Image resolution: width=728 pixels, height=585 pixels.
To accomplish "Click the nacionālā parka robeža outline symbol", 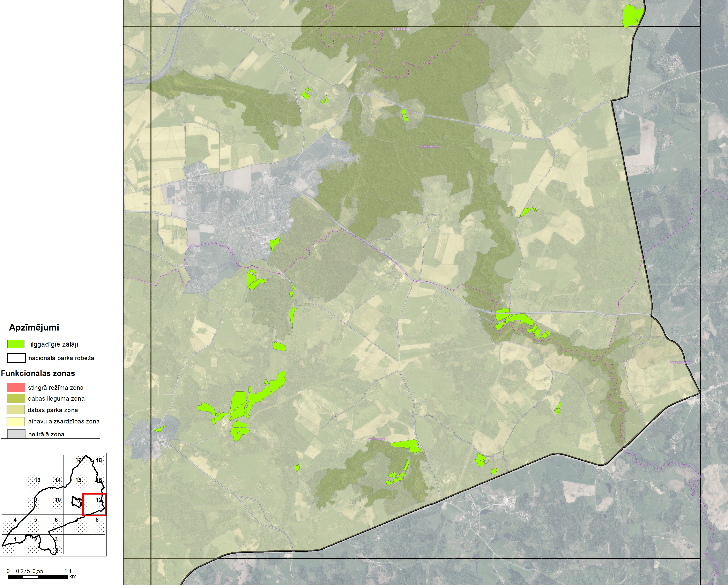I will [x=16, y=358].
